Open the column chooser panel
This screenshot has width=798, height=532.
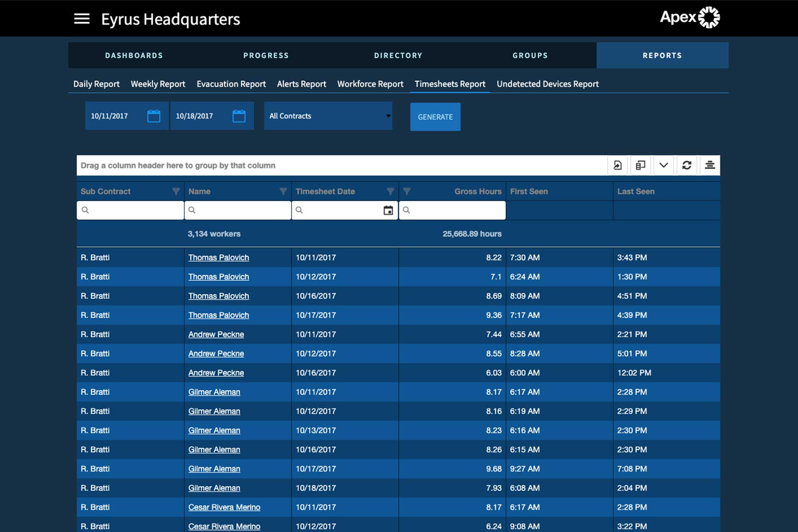pyautogui.click(x=640, y=165)
